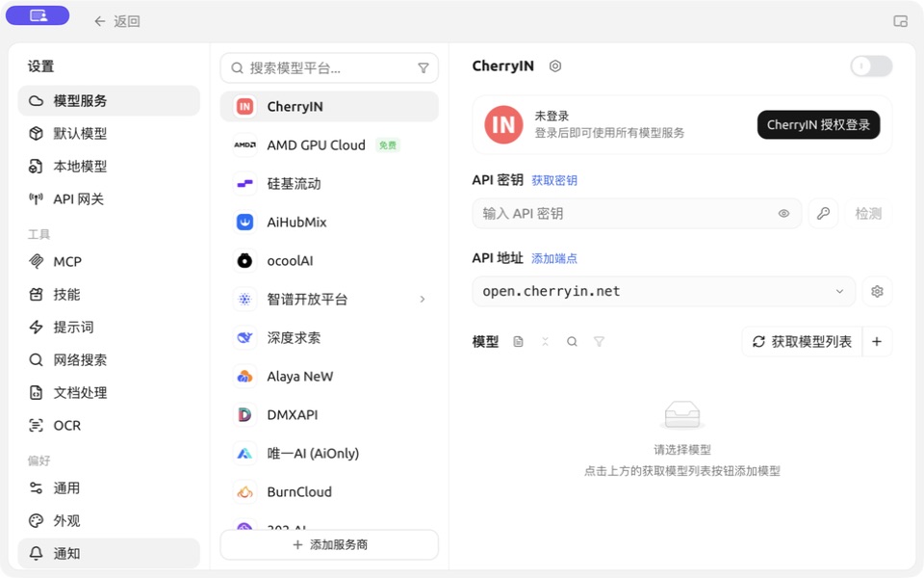Open 本地模型 settings section

click(109, 167)
